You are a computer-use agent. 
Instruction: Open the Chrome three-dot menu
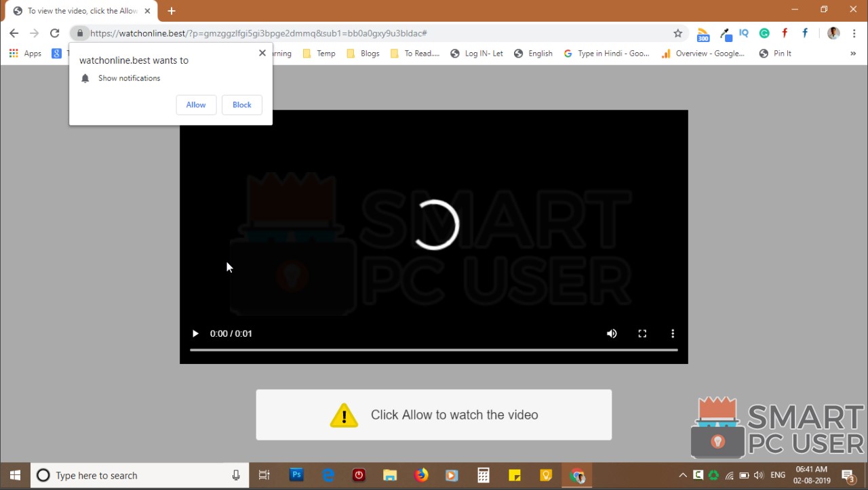[854, 33]
